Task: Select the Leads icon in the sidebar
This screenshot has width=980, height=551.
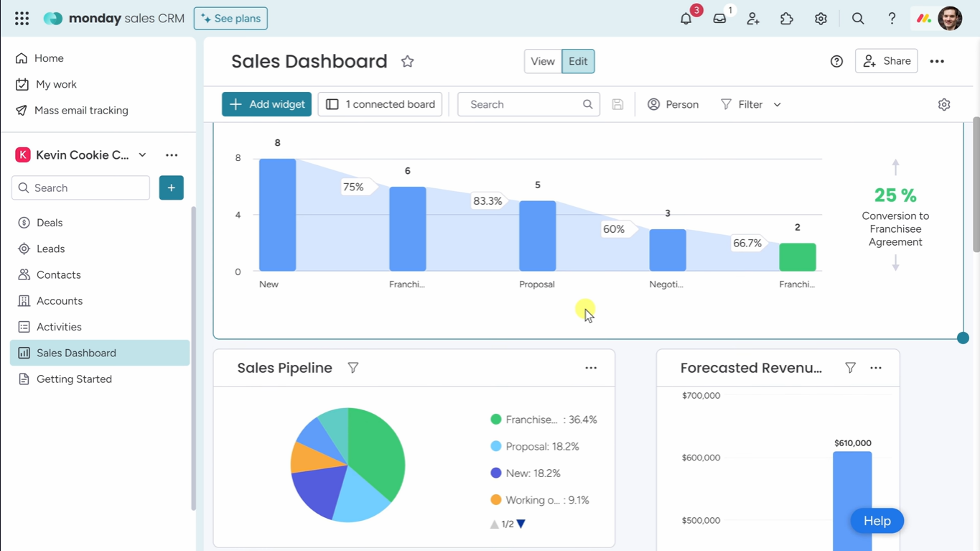Action: coord(22,249)
